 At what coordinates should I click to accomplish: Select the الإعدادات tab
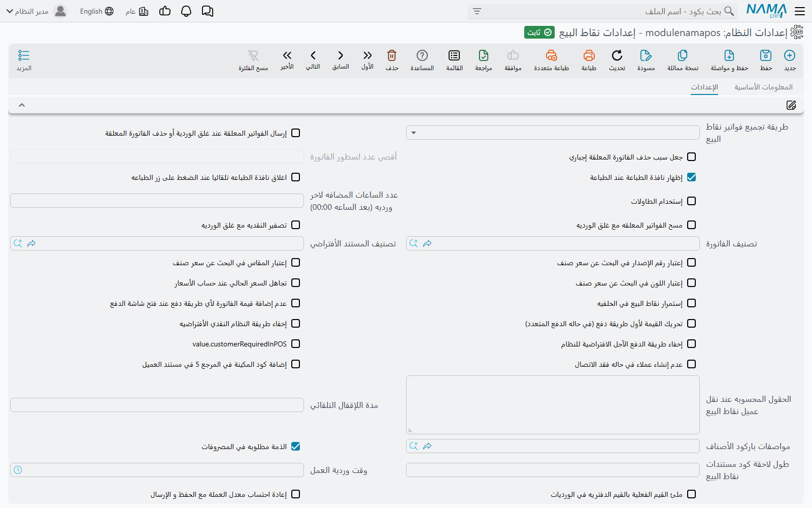tap(704, 87)
